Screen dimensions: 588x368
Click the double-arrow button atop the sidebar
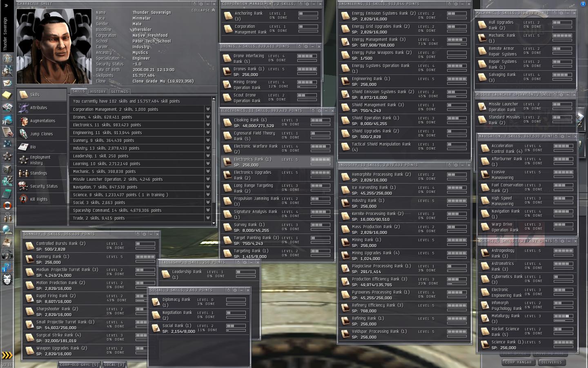click(x=6, y=6)
